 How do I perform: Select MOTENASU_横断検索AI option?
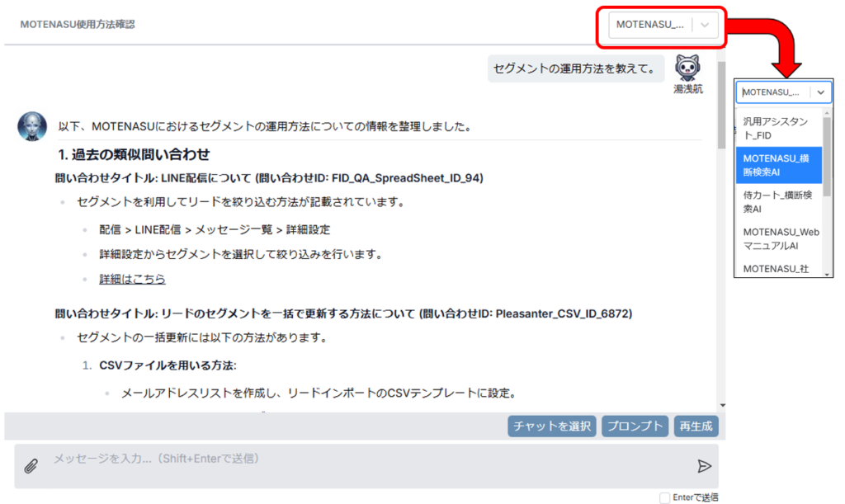tap(778, 165)
